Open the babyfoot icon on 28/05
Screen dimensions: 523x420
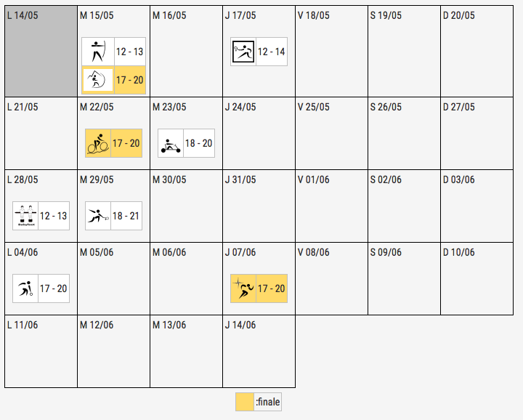25,216
